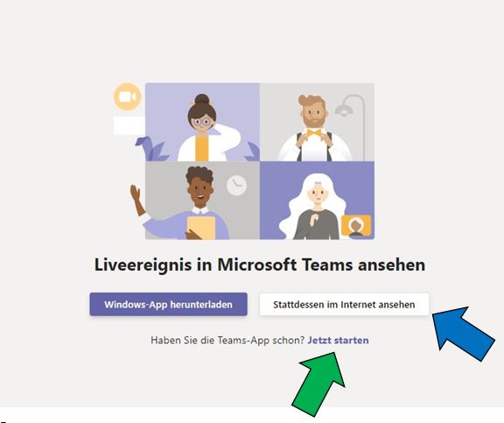Screen dimensions: 504x423
Task: Click the blue arrow graphic
Action: coord(463,334)
